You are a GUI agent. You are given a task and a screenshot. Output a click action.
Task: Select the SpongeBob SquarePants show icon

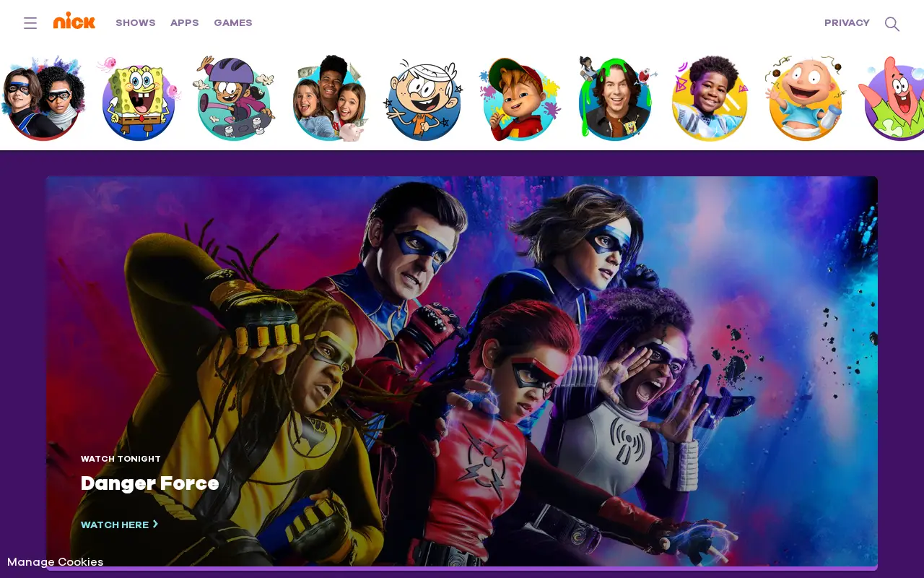(138, 98)
